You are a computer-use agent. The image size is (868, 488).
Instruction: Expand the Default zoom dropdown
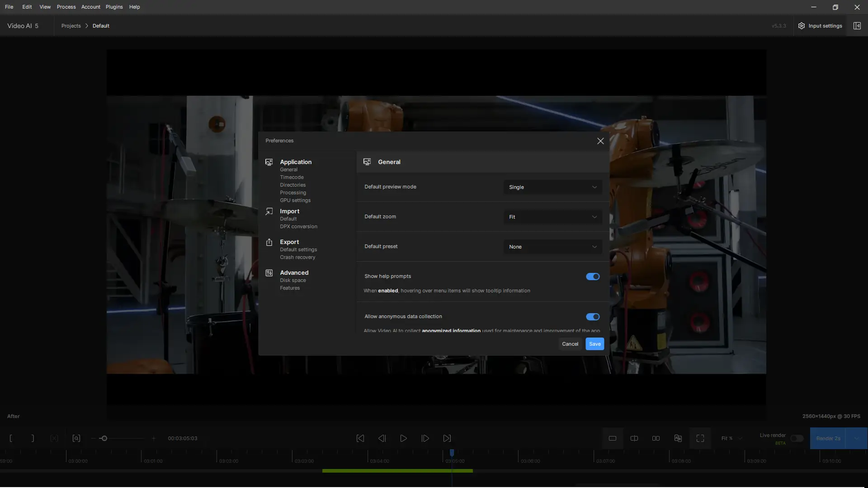[552, 217]
